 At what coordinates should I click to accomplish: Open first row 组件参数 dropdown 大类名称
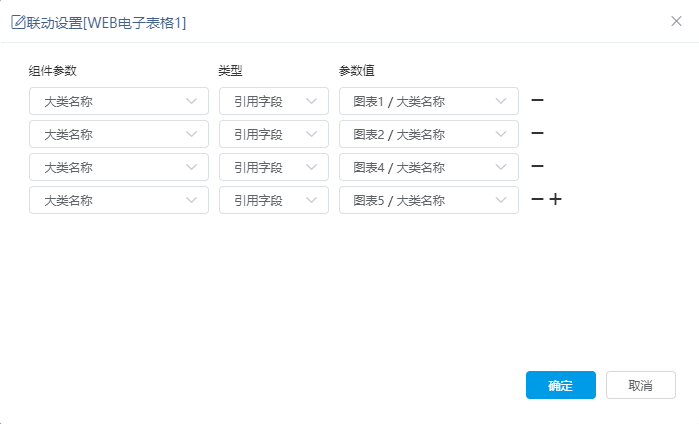point(119,101)
